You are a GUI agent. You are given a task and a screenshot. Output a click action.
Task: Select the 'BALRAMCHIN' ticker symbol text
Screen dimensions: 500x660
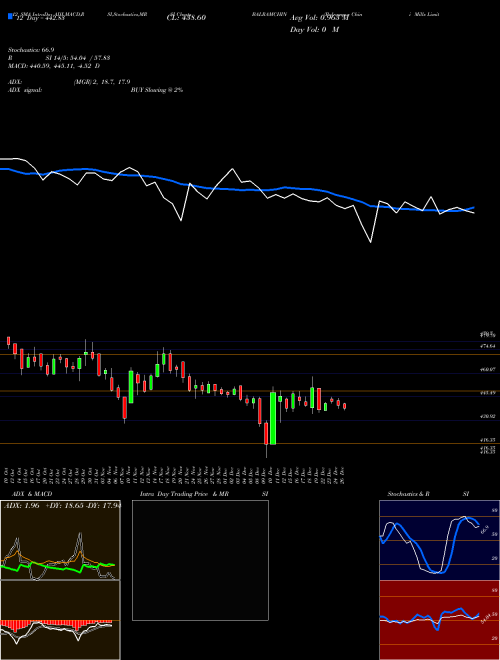tap(269, 14)
